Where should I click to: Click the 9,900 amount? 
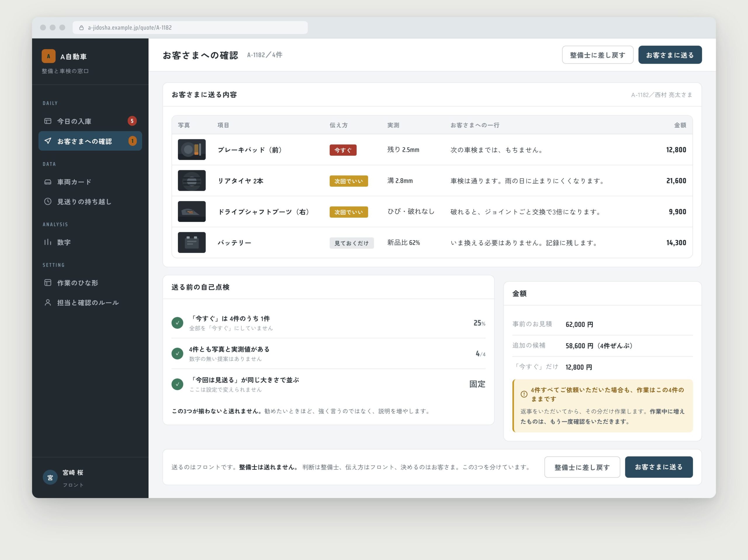tap(677, 212)
